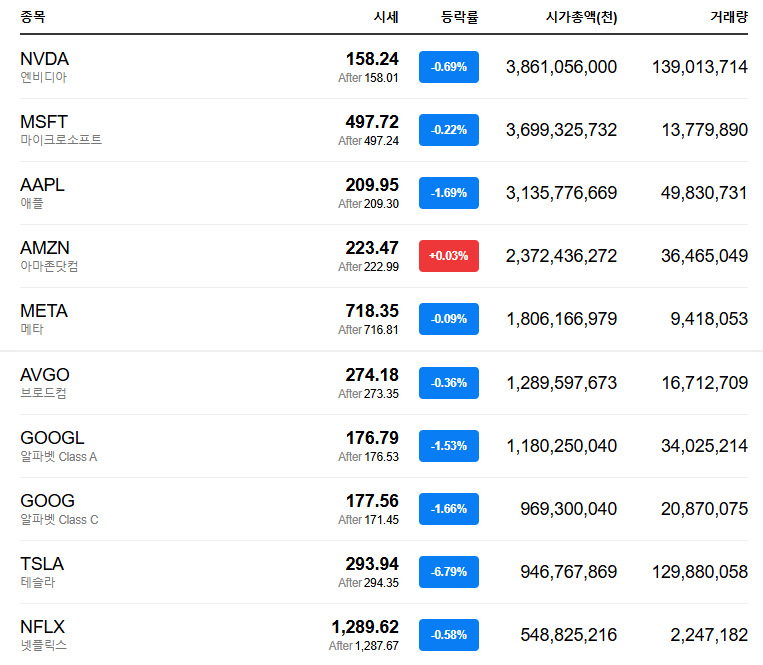The image size is (763, 665).
Task: Click the 등락률 column header
Action: (460, 17)
